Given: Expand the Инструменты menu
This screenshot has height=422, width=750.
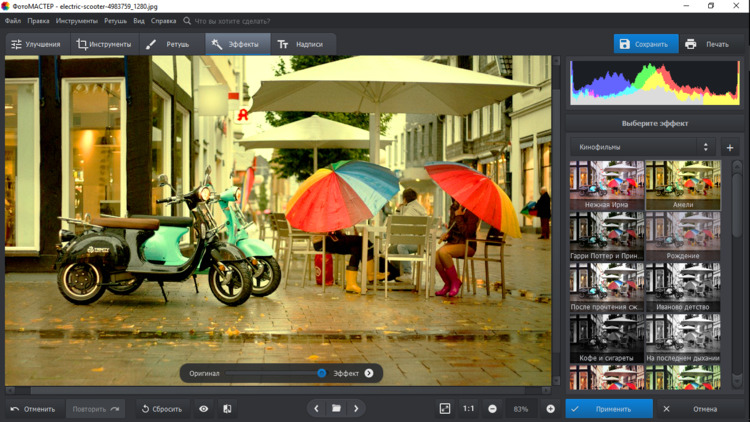Looking at the screenshot, I should [77, 20].
